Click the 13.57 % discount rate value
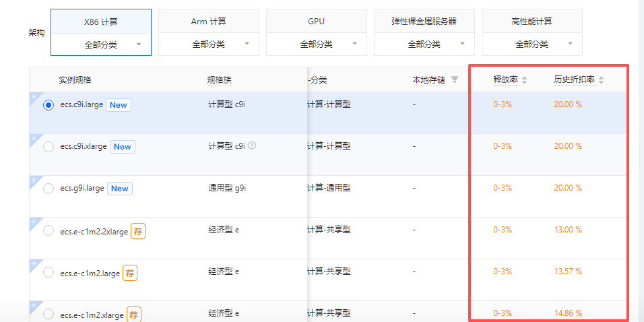 pyautogui.click(x=568, y=271)
